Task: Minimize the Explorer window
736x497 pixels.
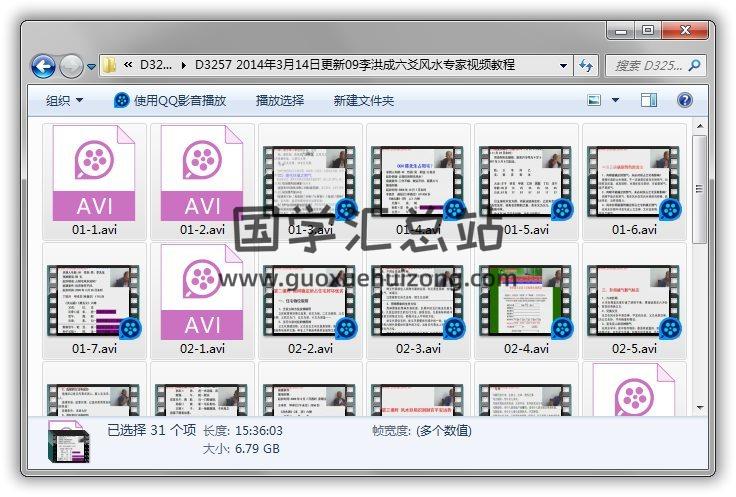Action: 621,31
